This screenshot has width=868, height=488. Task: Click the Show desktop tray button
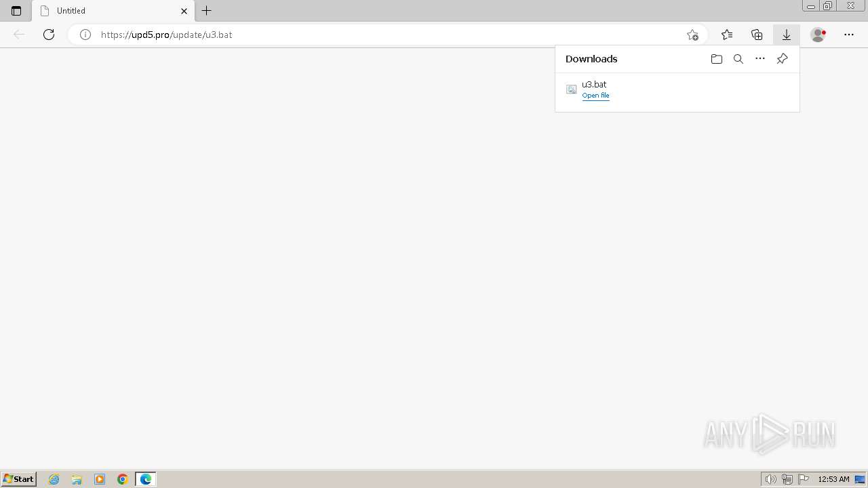click(x=860, y=479)
